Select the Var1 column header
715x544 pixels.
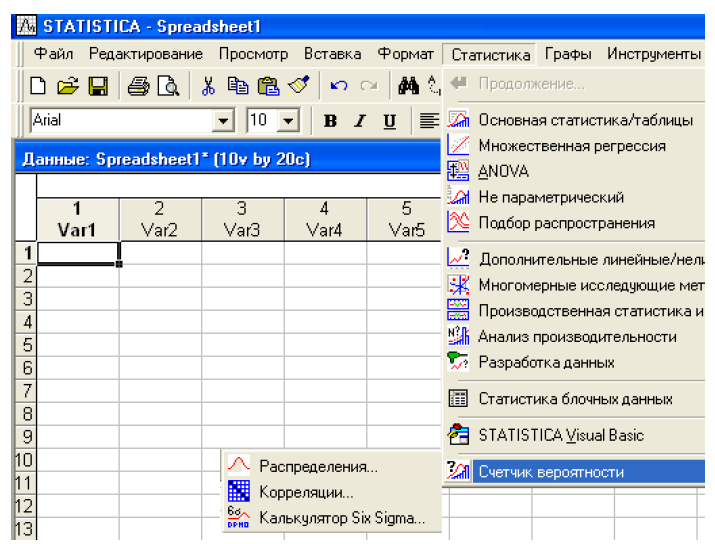coord(78,219)
